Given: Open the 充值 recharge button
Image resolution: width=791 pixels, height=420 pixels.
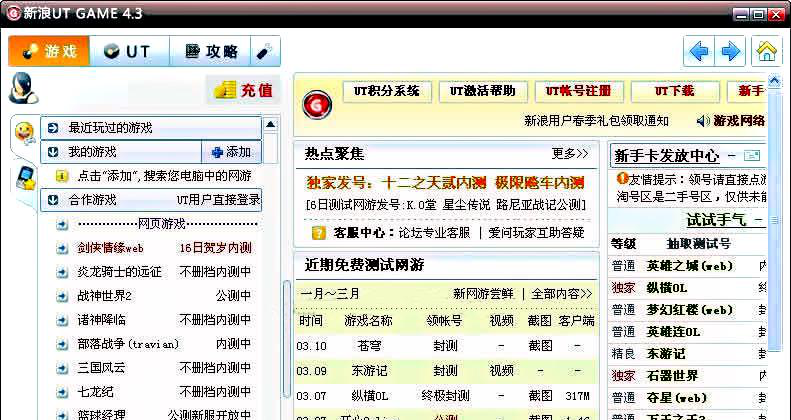Looking at the screenshot, I should 244,90.
